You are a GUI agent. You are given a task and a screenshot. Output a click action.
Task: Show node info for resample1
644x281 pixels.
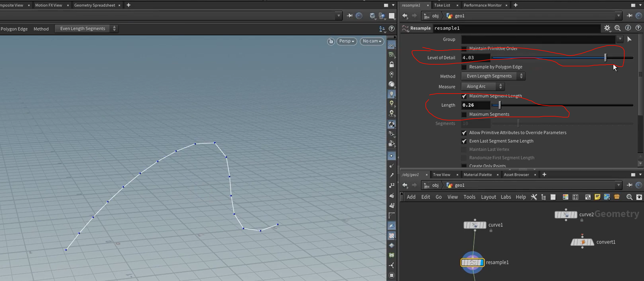click(x=628, y=28)
